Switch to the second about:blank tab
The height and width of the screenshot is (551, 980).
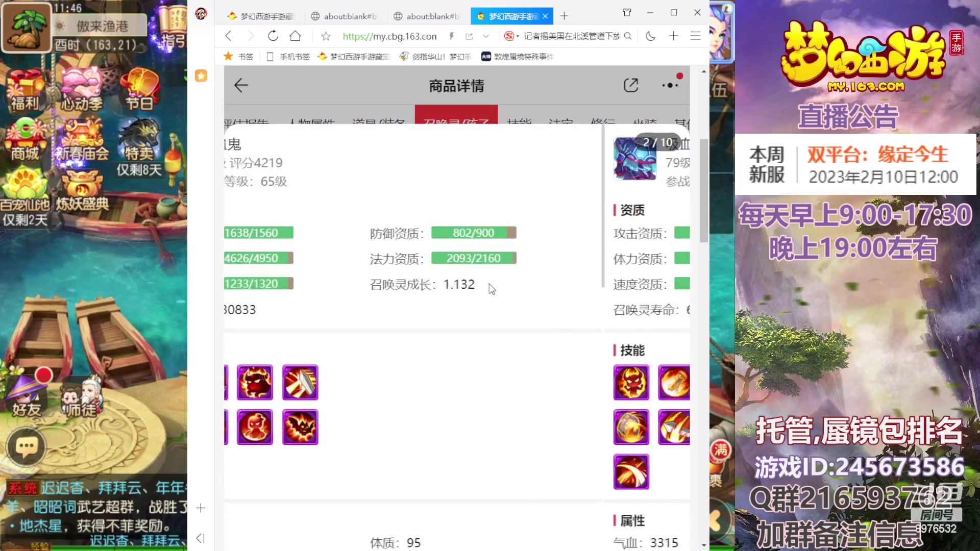428,16
